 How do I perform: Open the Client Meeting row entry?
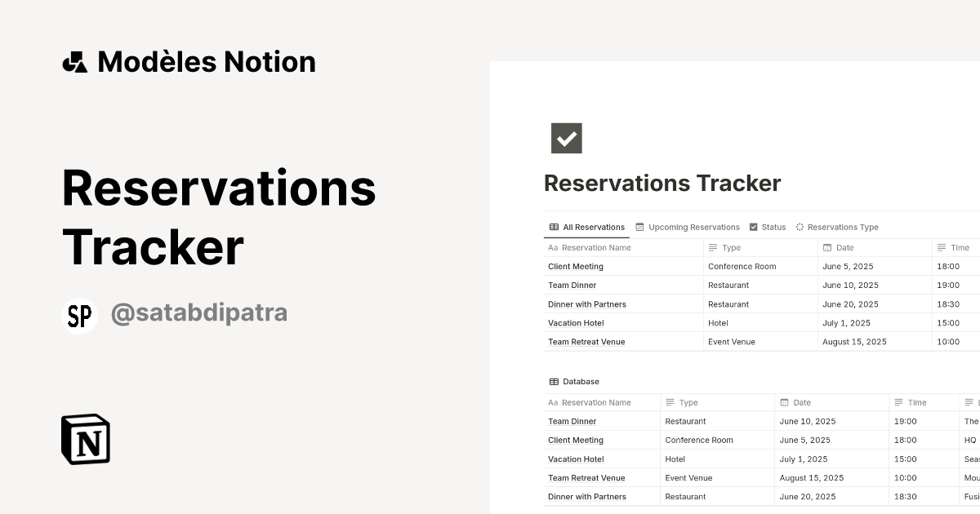(x=574, y=266)
